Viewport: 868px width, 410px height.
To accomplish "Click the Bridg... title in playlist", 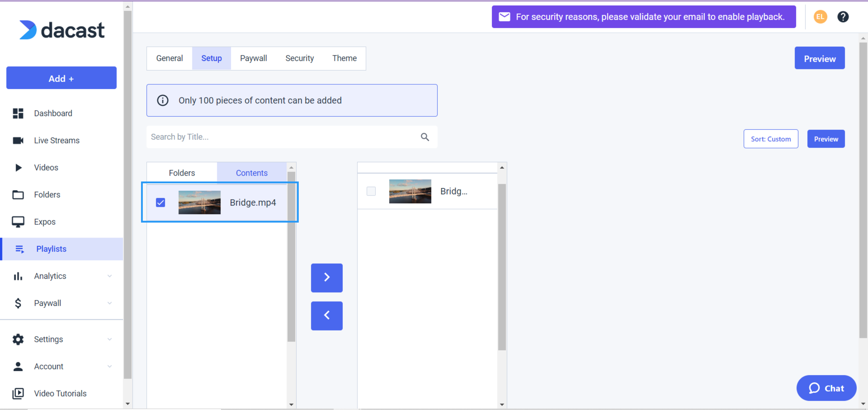I will [454, 191].
